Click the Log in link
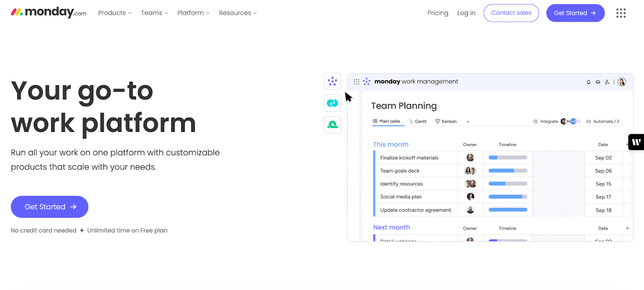The height and width of the screenshot is (290, 644). pyautogui.click(x=466, y=13)
